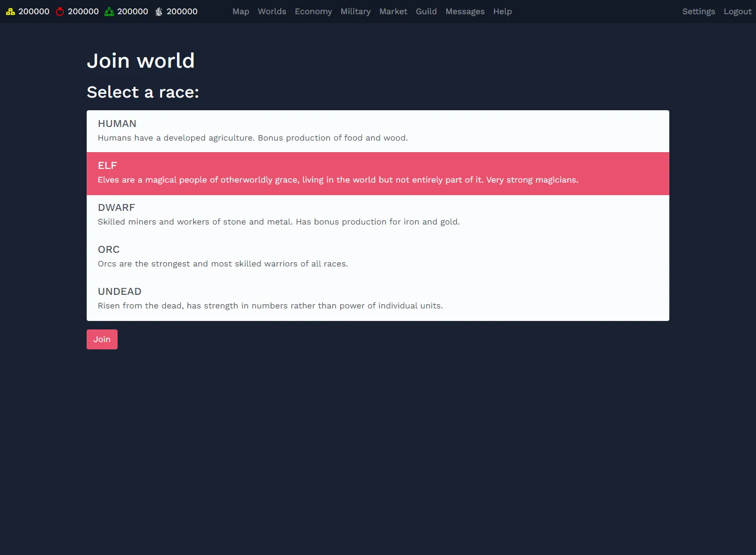Open the Military section

[x=355, y=12]
